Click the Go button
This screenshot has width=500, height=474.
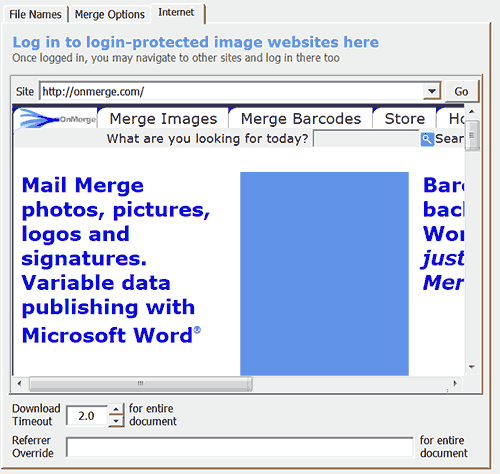pos(461,91)
